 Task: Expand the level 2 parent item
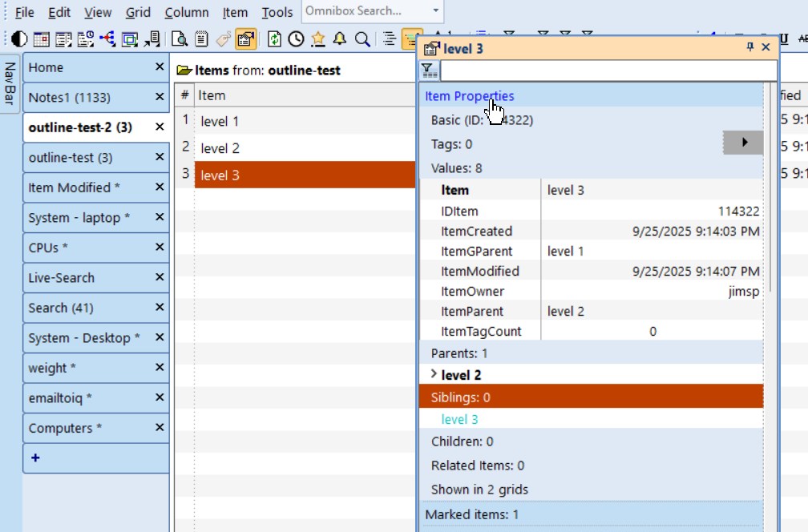pyautogui.click(x=434, y=374)
